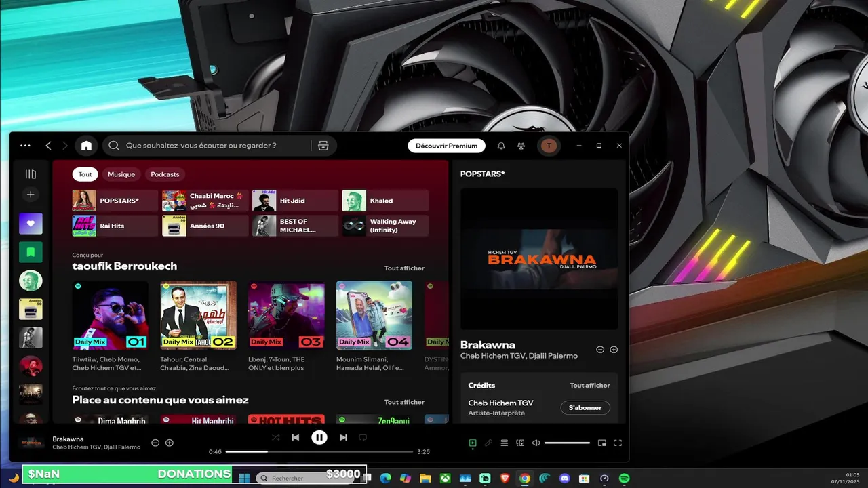Open the play queue
The width and height of the screenshot is (868, 488).
pyautogui.click(x=505, y=443)
